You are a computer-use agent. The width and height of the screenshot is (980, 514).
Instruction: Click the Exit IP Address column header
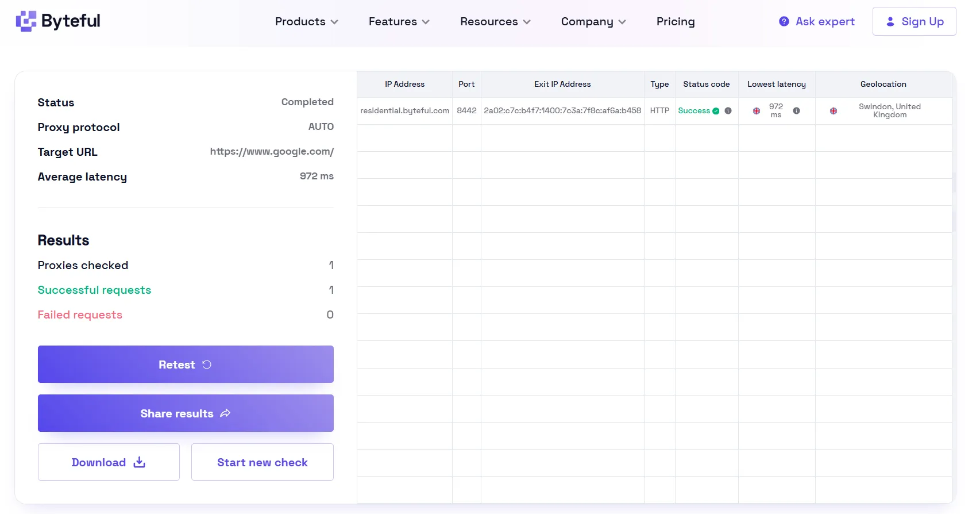point(562,84)
